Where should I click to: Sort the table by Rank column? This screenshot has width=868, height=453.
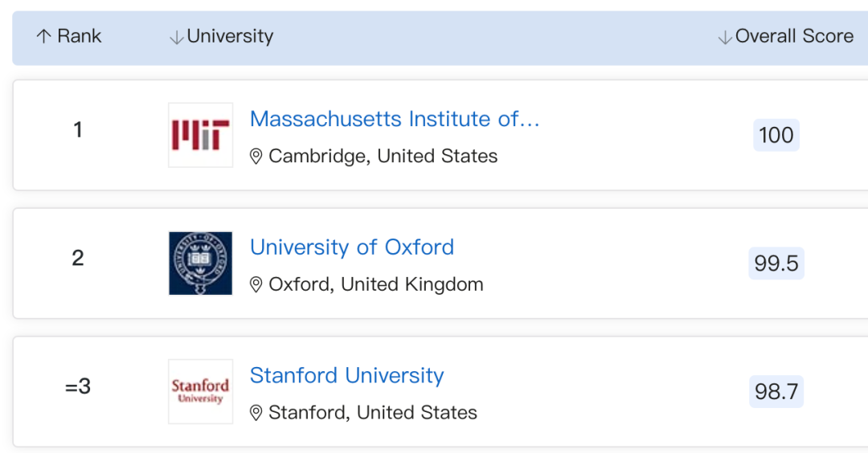(x=69, y=36)
